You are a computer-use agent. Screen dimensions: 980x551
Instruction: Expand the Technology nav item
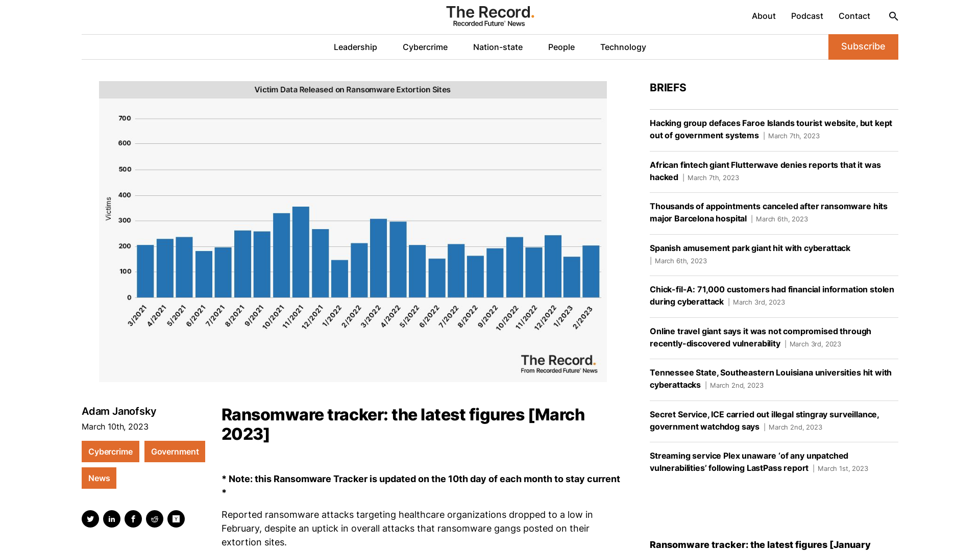click(623, 46)
